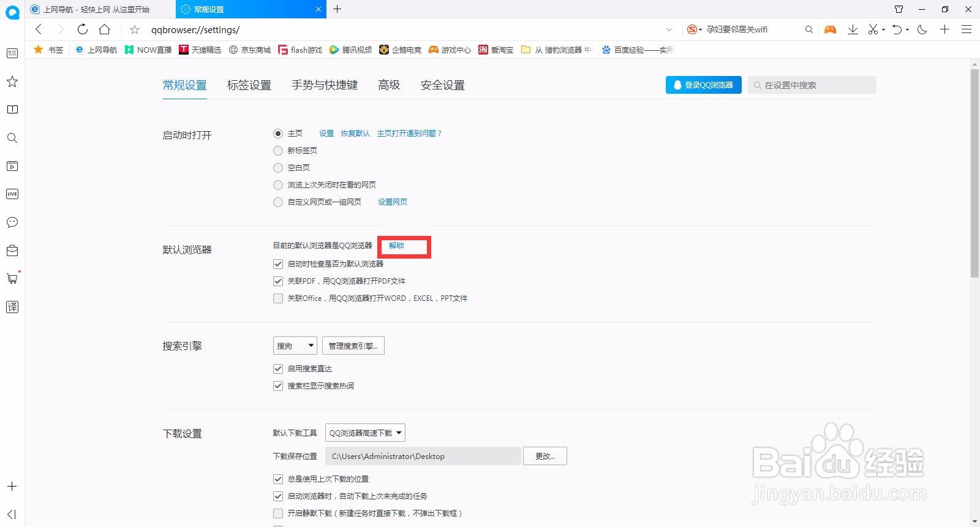The width and height of the screenshot is (980, 527).
Task: Open the video sidebar icon
Action: point(12,166)
